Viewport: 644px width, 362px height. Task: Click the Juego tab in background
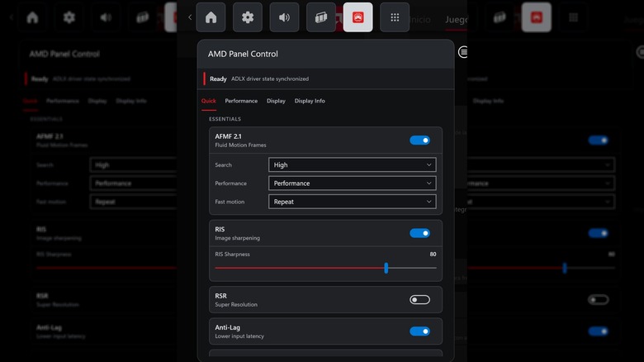tap(457, 19)
